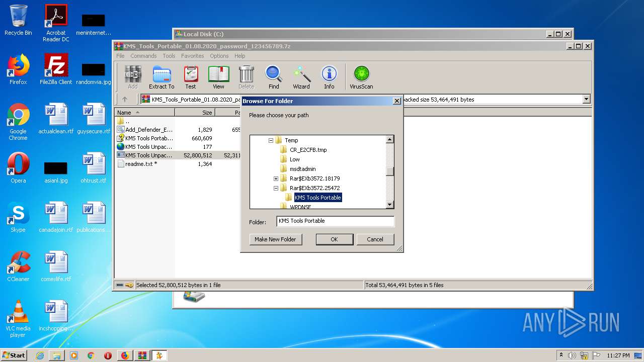644x362 pixels.
Task: Click the View toolbar icon
Action: 218,77
